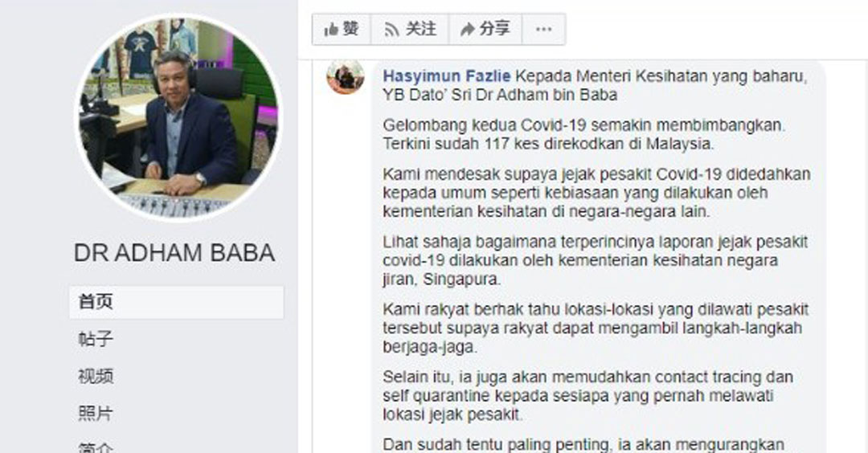The height and width of the screenshot is (453, 868).
Task: Click the comment paragraph mentioning Singapura
Action: pyautogui.click(x=595, y=260)
